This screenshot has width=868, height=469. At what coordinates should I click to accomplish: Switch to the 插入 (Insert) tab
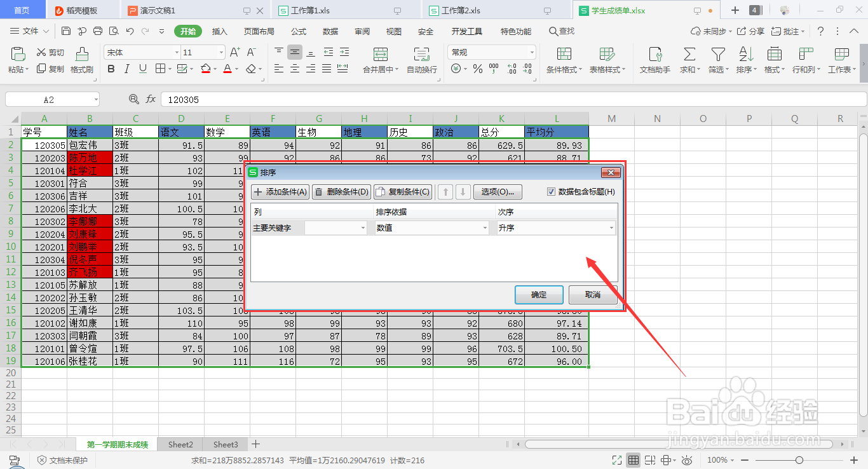coord(219,31)
